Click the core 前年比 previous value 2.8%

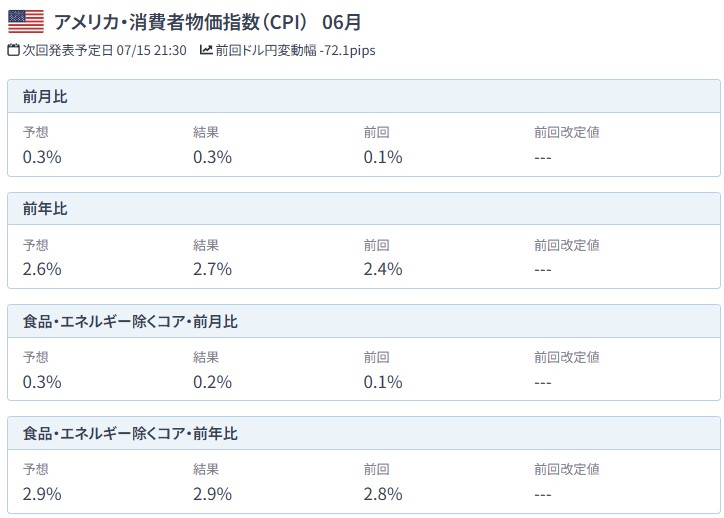pos(383,494)
